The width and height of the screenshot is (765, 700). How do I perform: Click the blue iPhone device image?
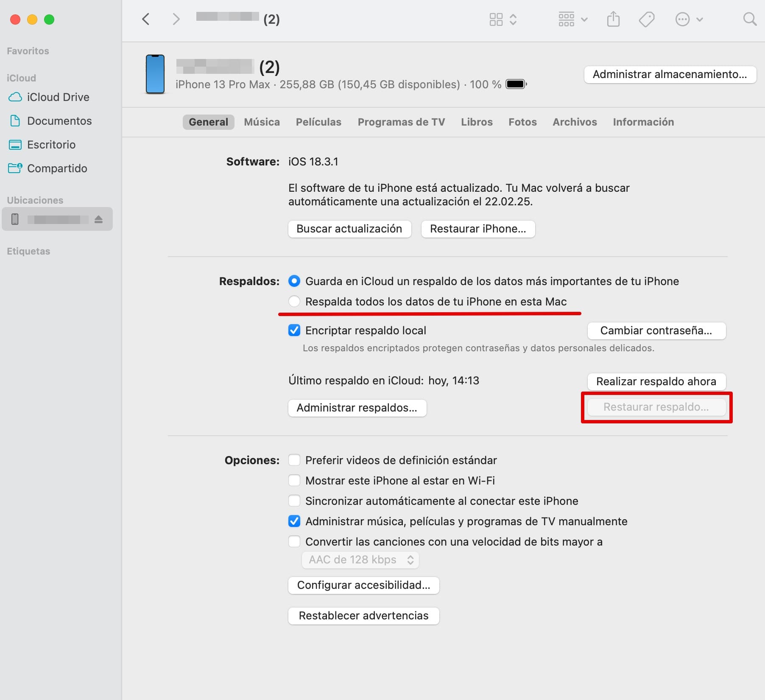point(155,74)
